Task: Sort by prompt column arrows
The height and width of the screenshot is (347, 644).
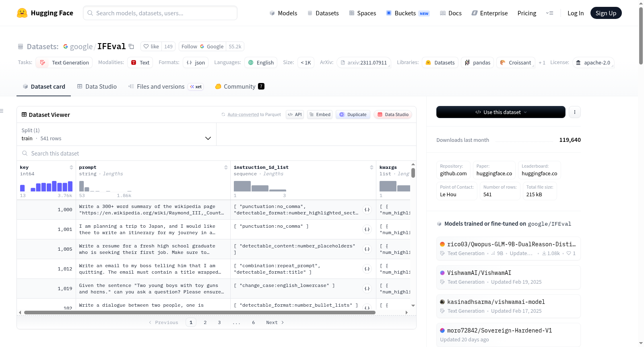Action: coord(226,167)
